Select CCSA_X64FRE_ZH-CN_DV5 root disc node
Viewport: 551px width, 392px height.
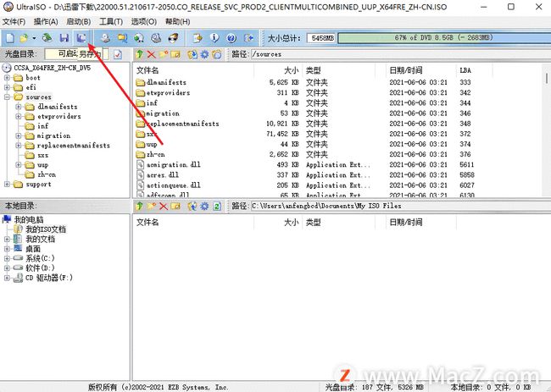click(x=52, y=68)
